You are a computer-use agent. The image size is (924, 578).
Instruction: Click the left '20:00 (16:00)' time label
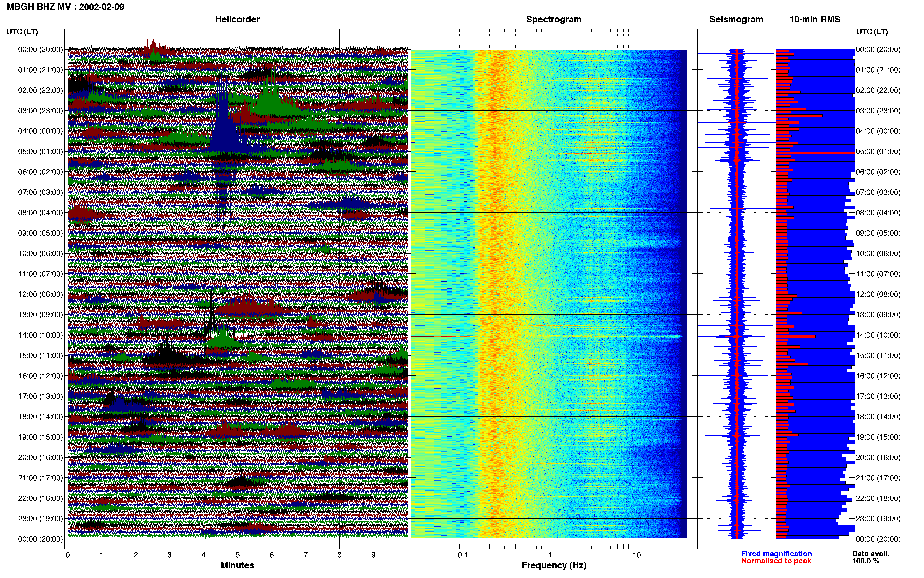click(41, 457)
